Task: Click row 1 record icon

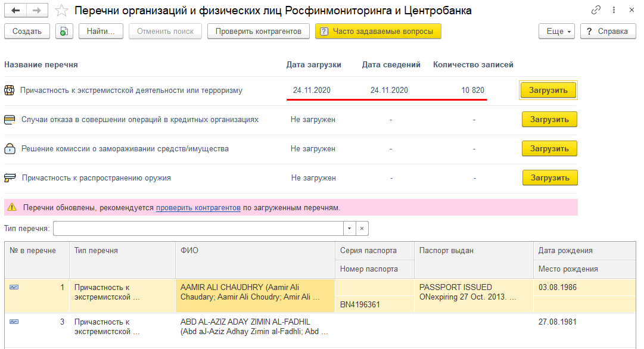Action: pyautogui.click(x=14, y=288)
